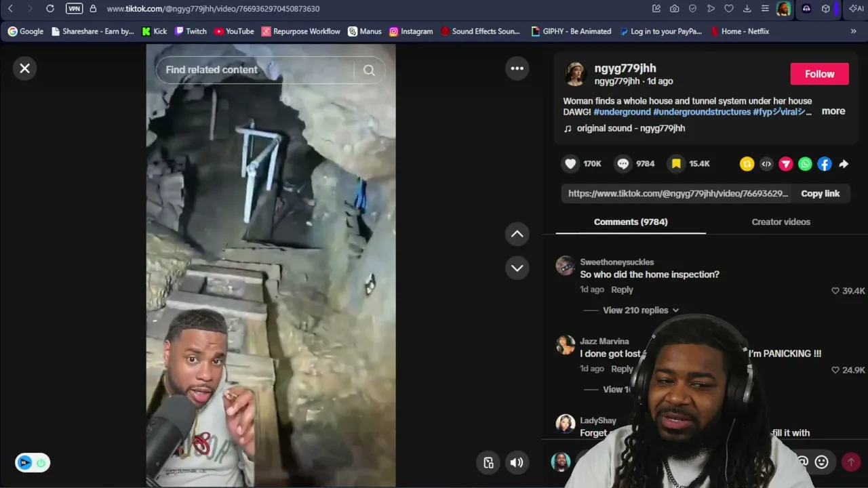Open the Home - Netflix bookmark
The image size is (868, 488).
pos(739,31)
